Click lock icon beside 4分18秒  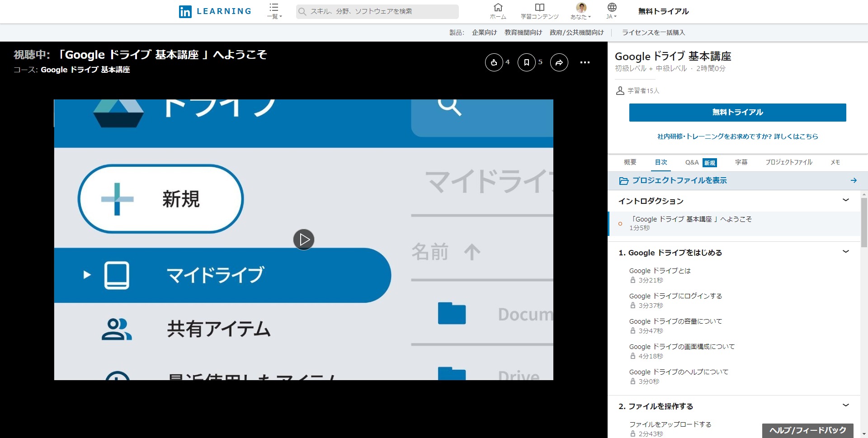[632, 356]
